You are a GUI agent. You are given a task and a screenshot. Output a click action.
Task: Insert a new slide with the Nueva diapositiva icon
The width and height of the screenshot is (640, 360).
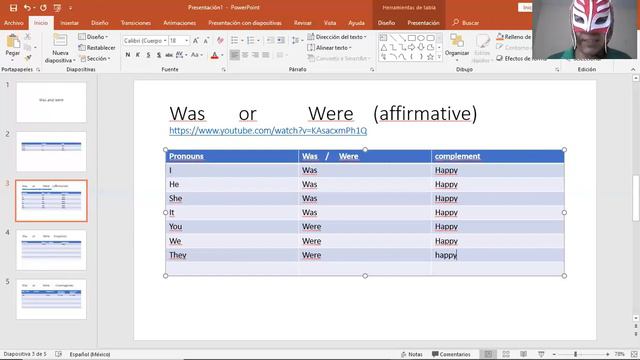60,40
